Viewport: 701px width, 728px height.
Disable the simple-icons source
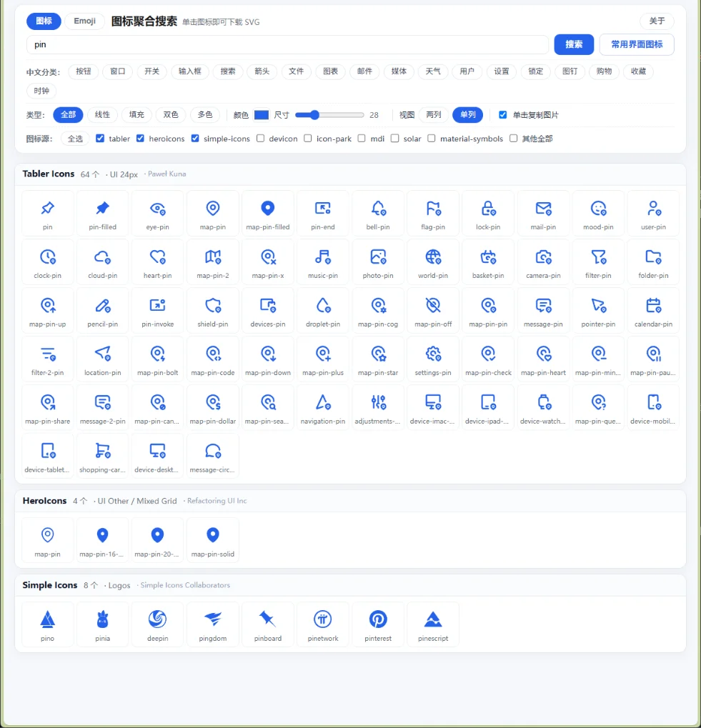click(195, 139)
